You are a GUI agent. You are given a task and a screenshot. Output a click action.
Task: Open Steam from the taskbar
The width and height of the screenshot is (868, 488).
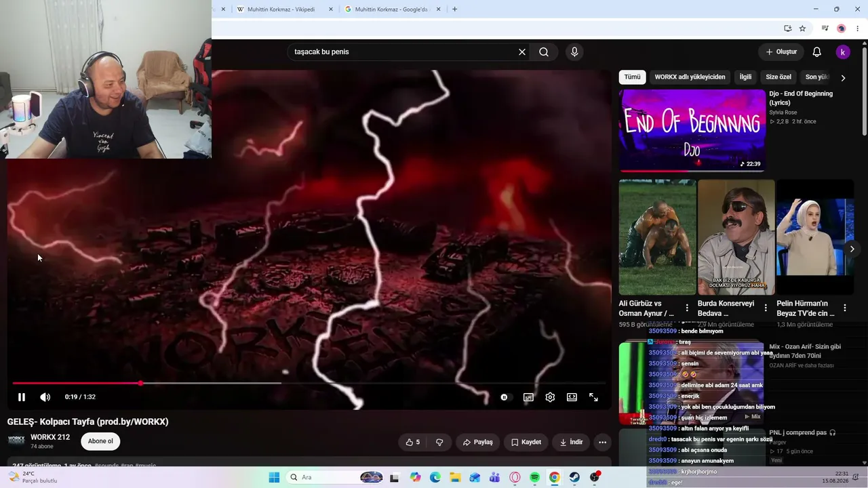tap(574, 477)
